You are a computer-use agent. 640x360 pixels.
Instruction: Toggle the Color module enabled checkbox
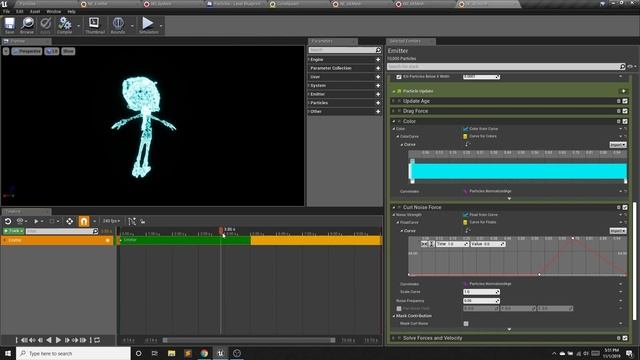point(625,121)
